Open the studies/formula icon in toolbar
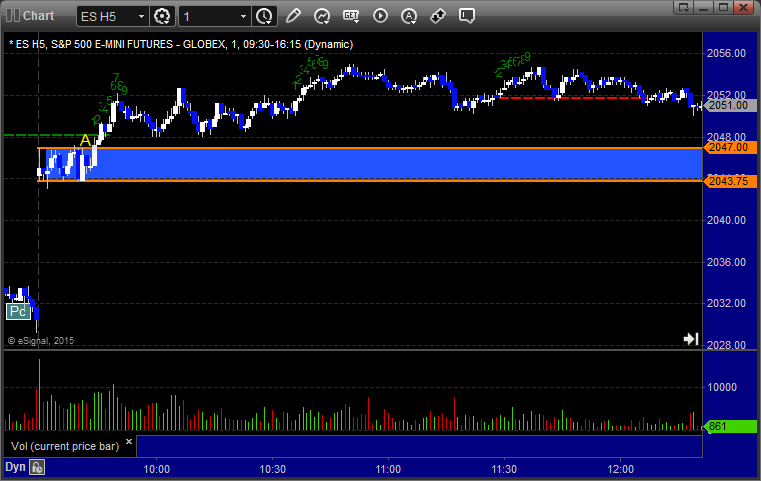761x481 pixels. pyautogui.click(x=322, y=16)
